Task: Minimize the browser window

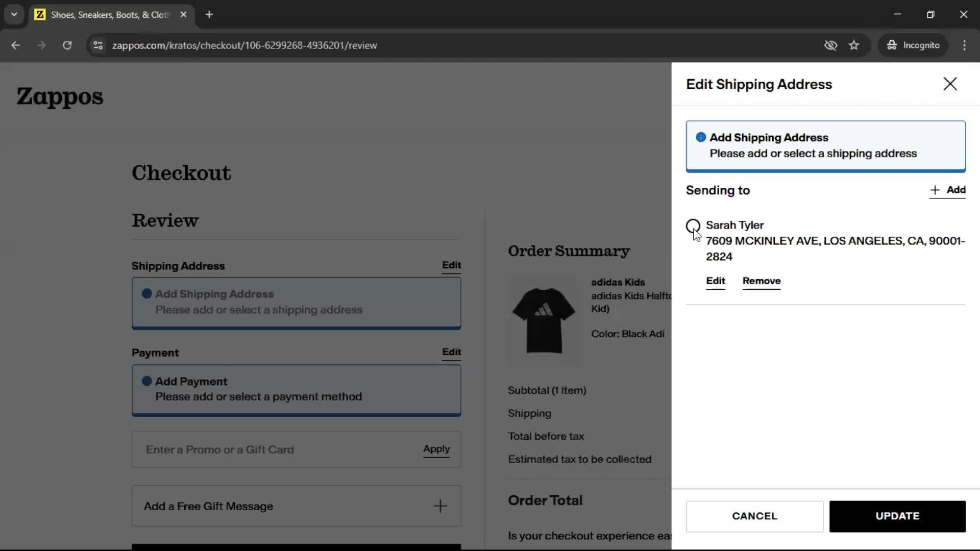Action: click(x=897, y=14)
